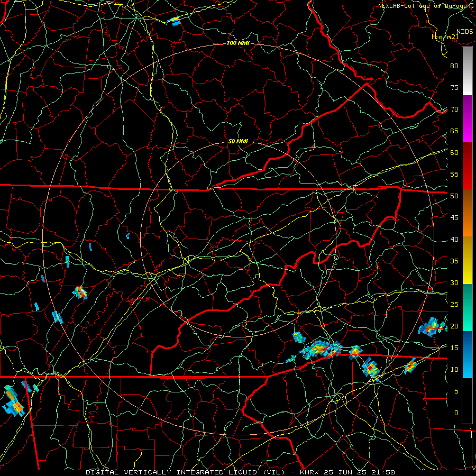This screenshot has width=476, height=476.
Task: Click the 45 value on the VIL scale
Action: 454,218
